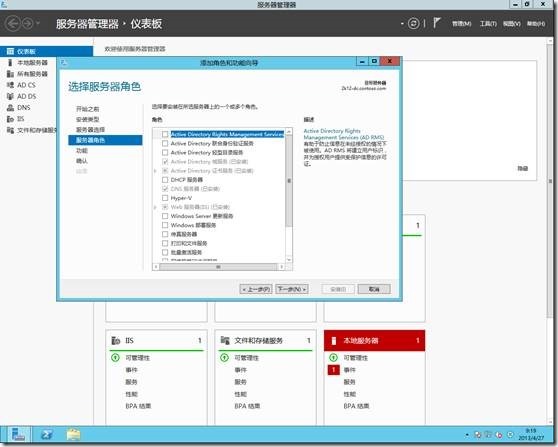
Task: Select 所有服务器 icon in sidebar
Action: coord(10,74)
